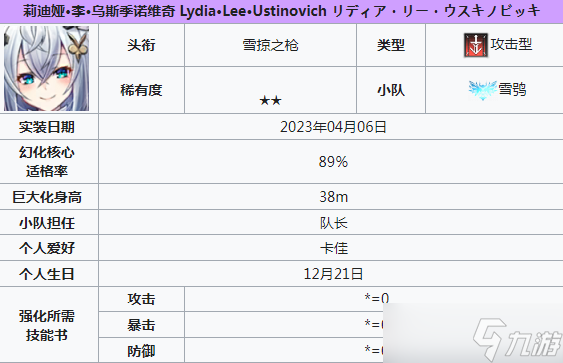The image size is (563, 363).
Task: Click the 小队 label cell
Action: (x=391, y=90)
